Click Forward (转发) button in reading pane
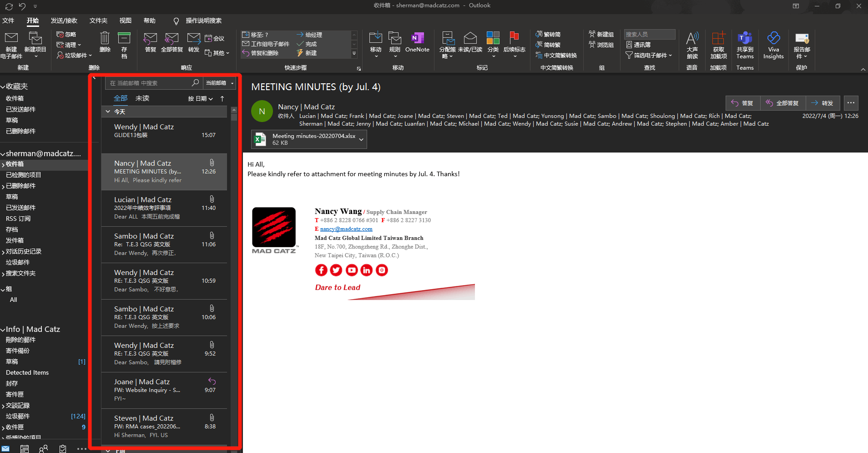868x453 pixels. [823, 103]
